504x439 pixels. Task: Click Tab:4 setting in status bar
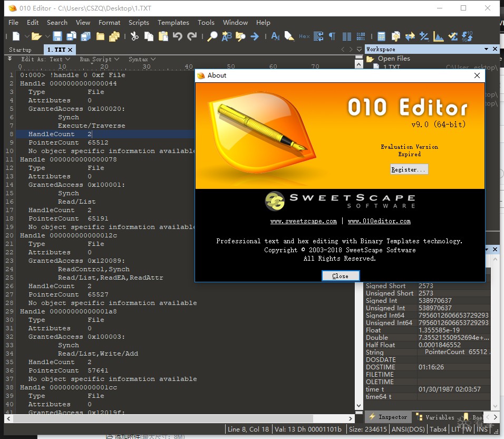438,430
